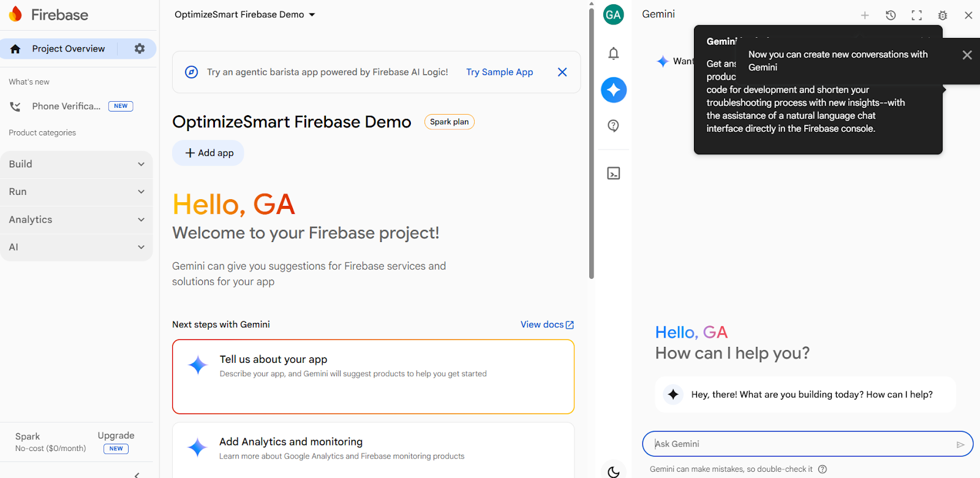Screen dimensions: 980x478
Task: Dismiss the barista app banner
Action: click(x=562, y=72)
